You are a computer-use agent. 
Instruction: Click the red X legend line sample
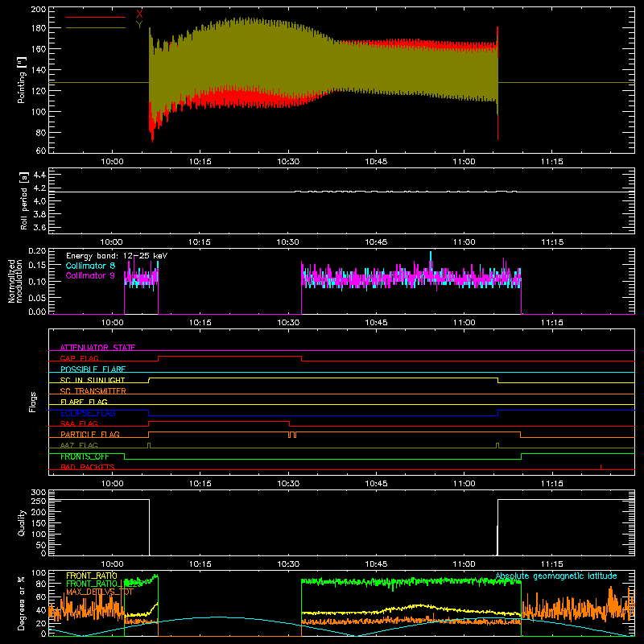[96, 17]
